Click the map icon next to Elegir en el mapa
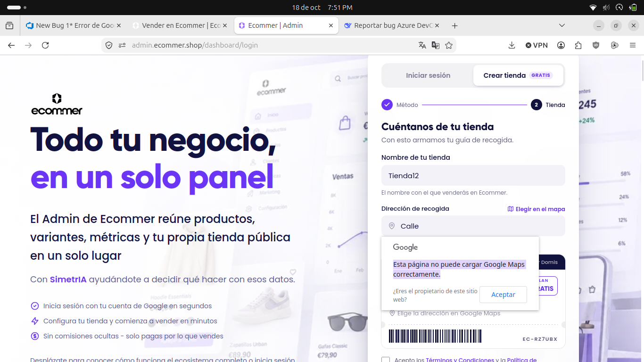 coord(510,209)
